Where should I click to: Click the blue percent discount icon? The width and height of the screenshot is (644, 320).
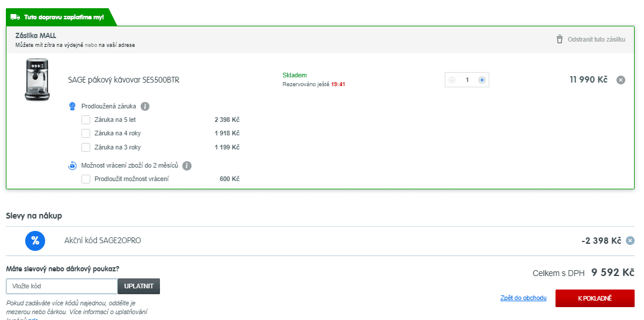[x=35, y=241]
